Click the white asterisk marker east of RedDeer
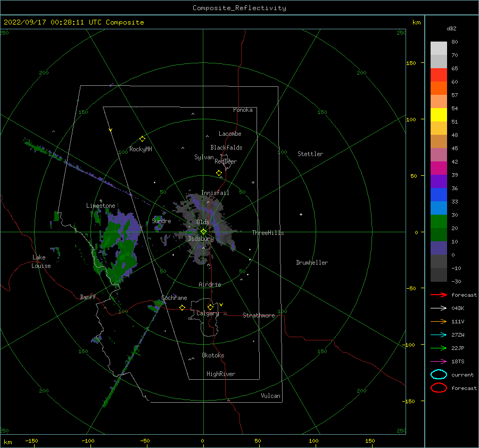 [x=253, y=183]
